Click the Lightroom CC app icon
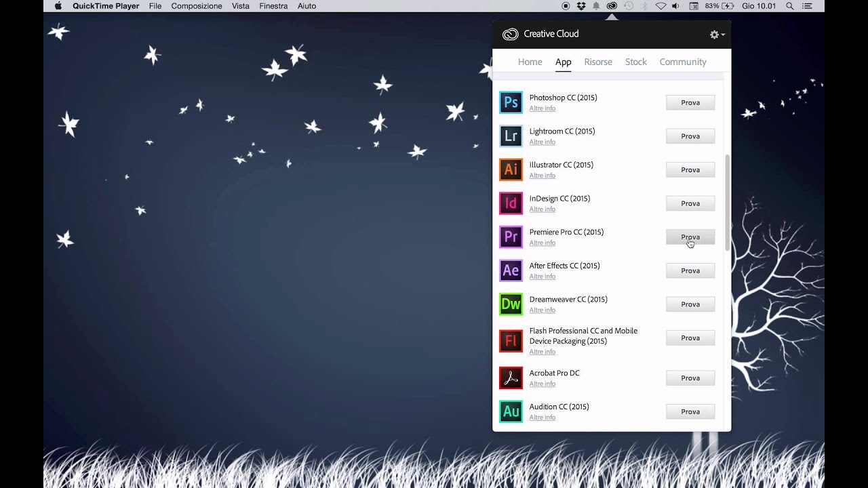Screen dimensions: 868x488 (511, 136)
